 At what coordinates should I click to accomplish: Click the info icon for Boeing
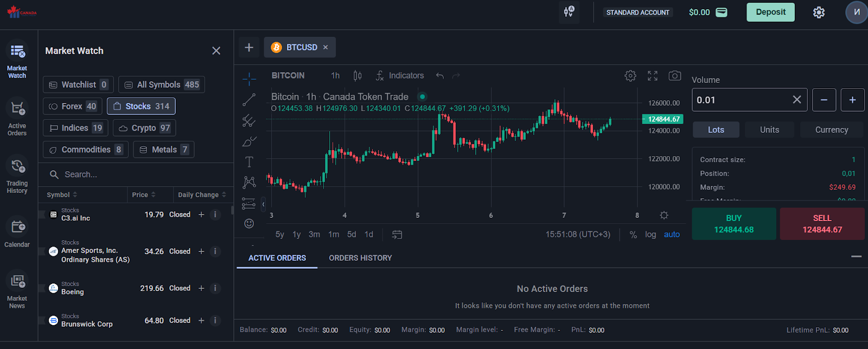click(215, 288)
